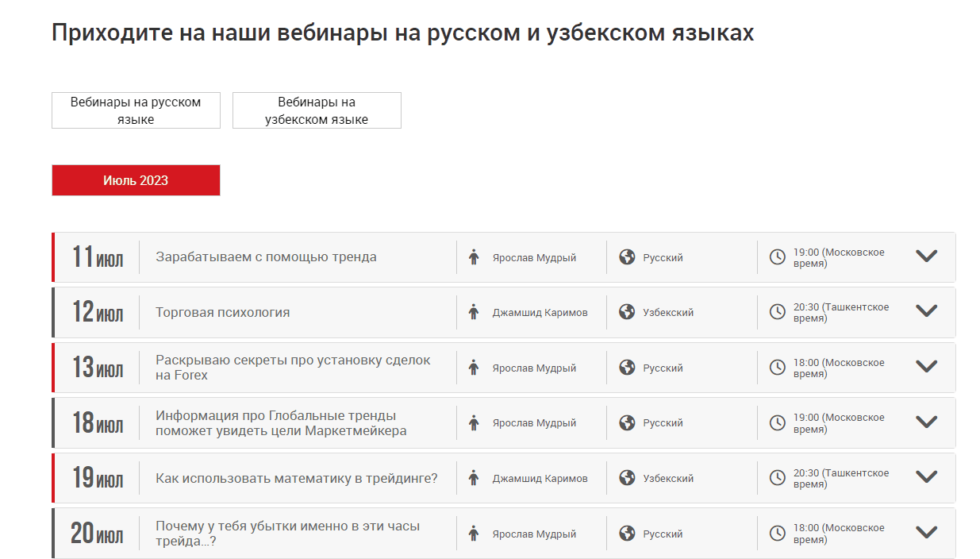Open webinar Торговая психология
The image size is (980, 559).
pos(223,312)
